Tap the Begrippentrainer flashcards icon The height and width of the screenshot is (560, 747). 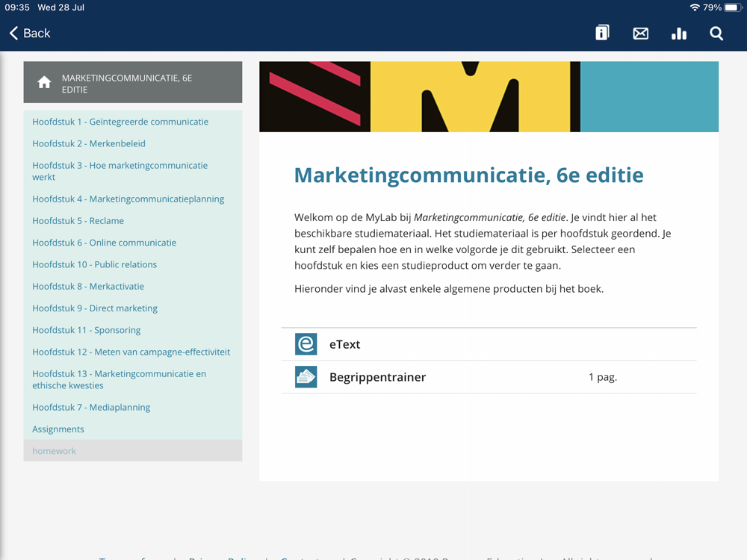coord(306,376)
